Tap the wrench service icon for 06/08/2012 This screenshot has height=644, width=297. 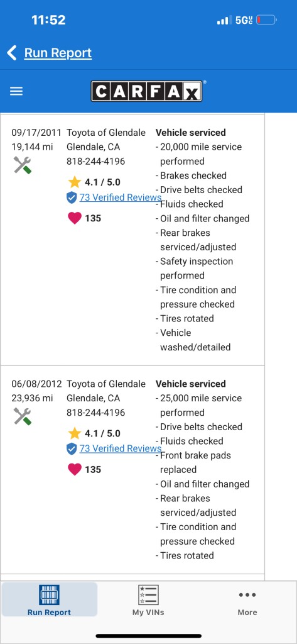(x=23, y=416)
